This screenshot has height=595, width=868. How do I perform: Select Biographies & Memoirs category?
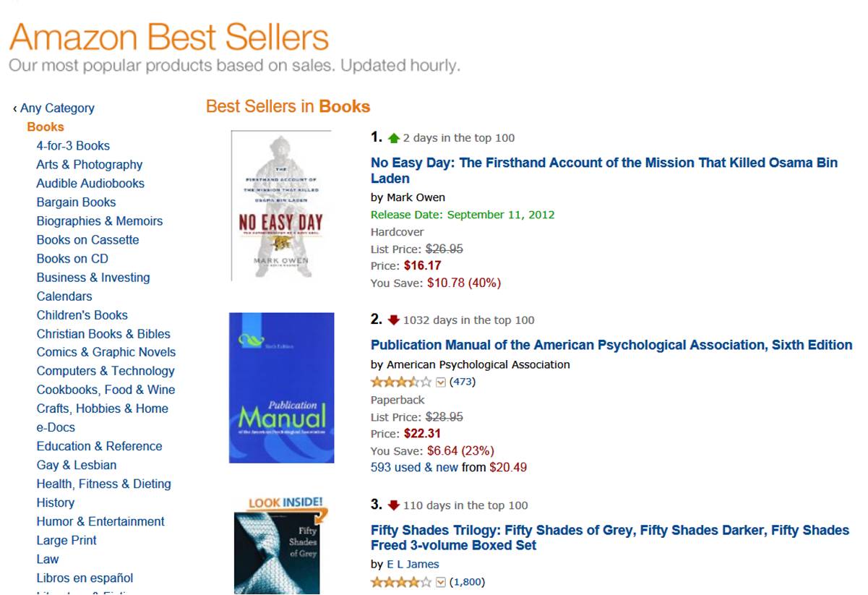tap(100, 221)
